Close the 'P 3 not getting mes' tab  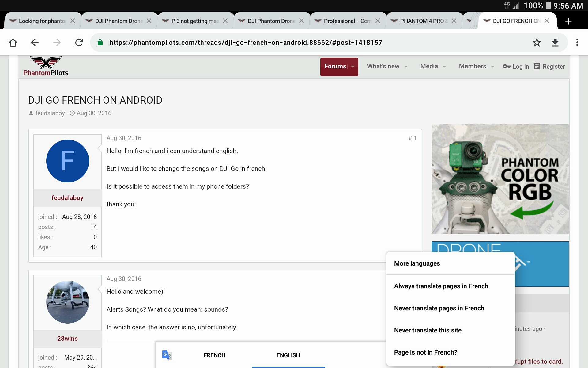point(225,21)
